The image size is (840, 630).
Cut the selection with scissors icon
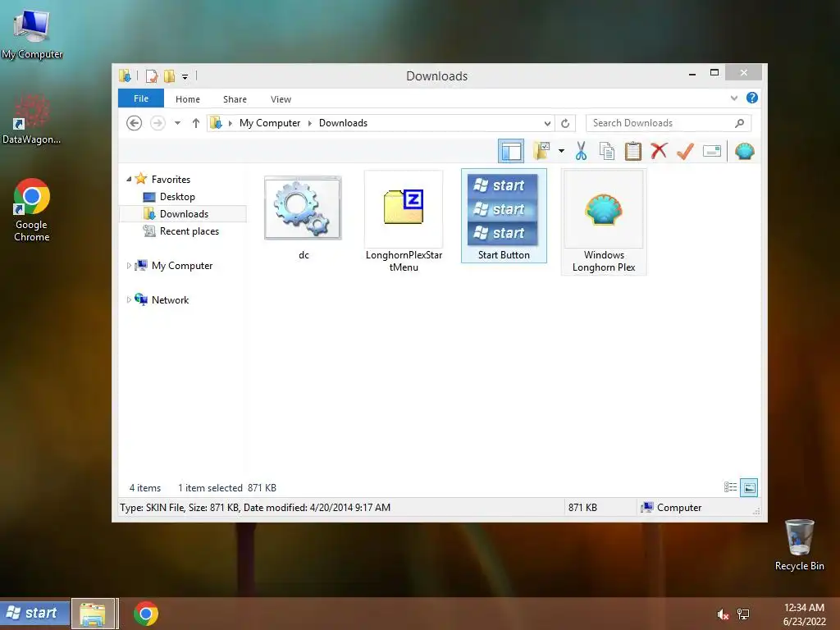[x=582, y=151]
